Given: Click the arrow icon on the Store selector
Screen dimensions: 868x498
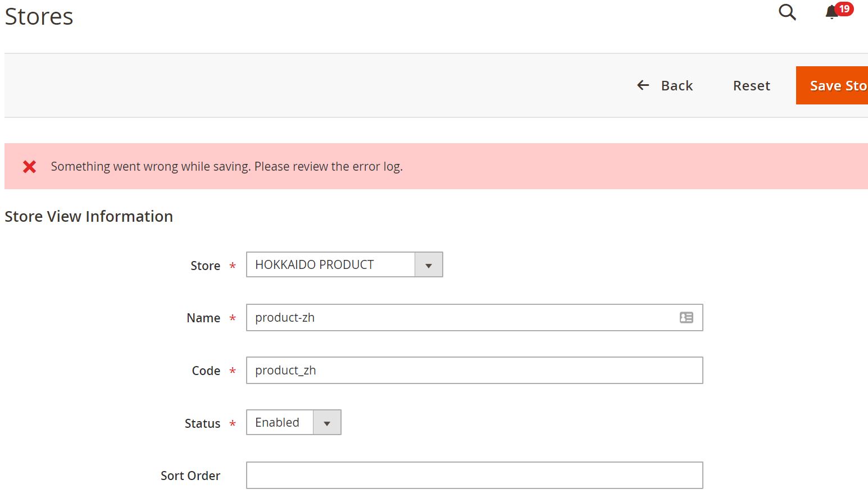Looking at the screenshot, I should [429, 264].
